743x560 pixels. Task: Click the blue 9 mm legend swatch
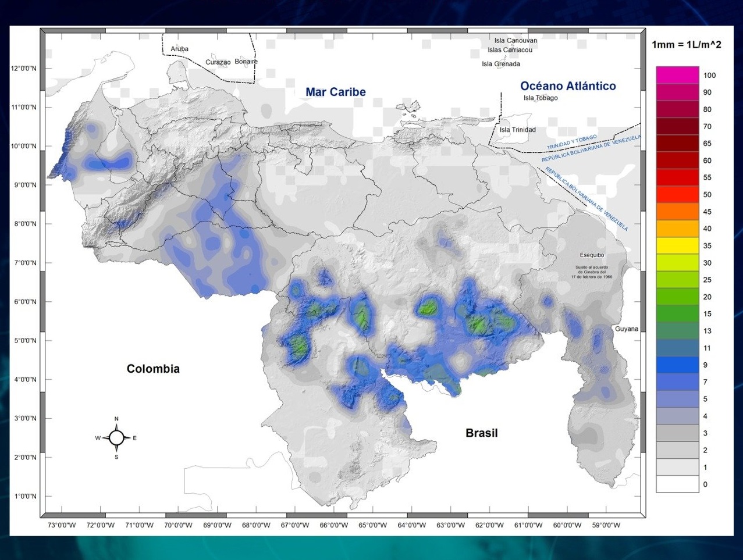pyautogui.click(x=677, y=365)
